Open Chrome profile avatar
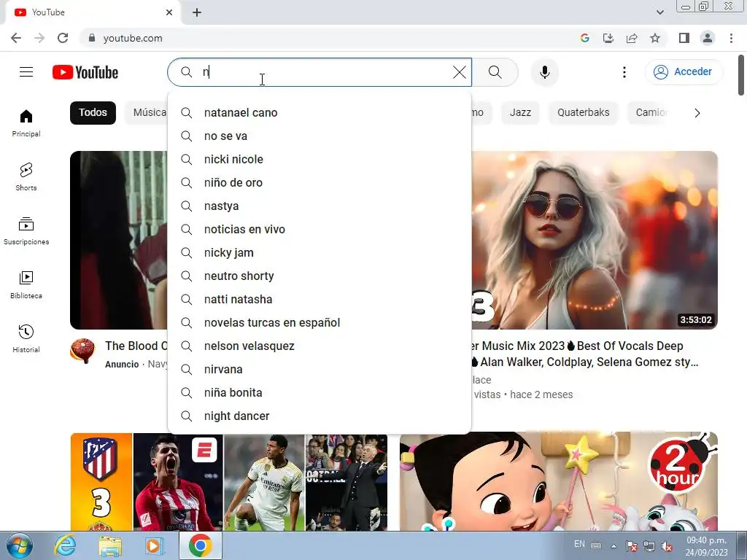 pyautogui.click(x=708, y=38)
